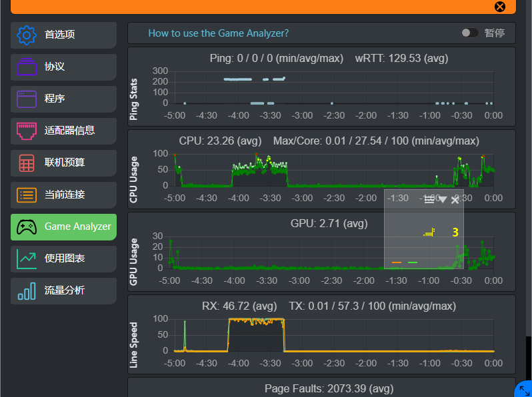Viewport: 532px width, 397px height.
Task: Open the 使用图表 line chart icon
Action: pos(27,258)
